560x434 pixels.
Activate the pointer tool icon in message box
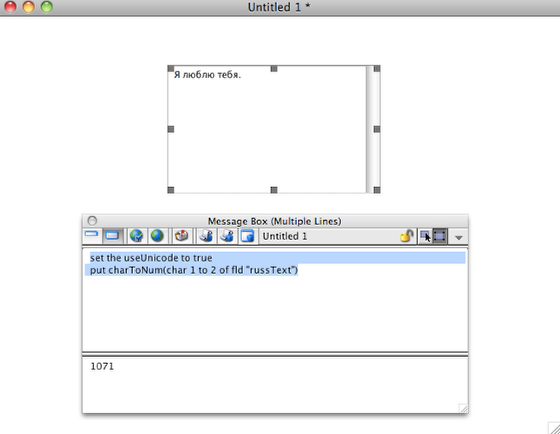coord(425,236)
